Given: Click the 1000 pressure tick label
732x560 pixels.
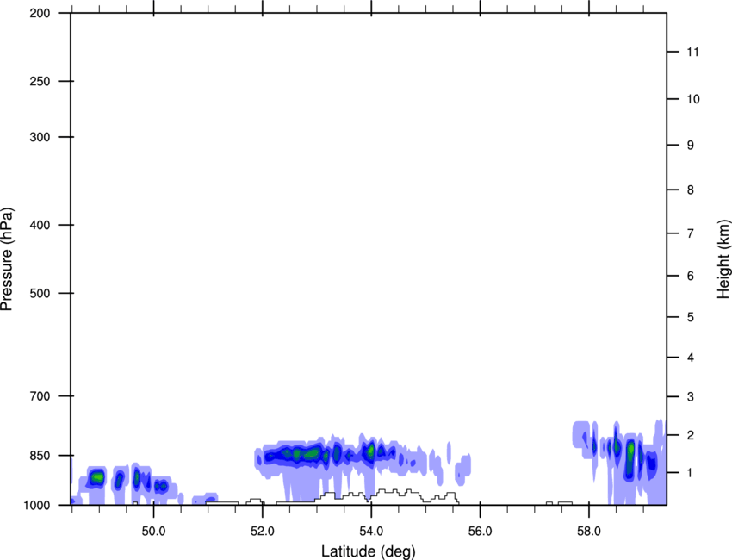Looking at the screenshot, I should [x=36, y=505].
